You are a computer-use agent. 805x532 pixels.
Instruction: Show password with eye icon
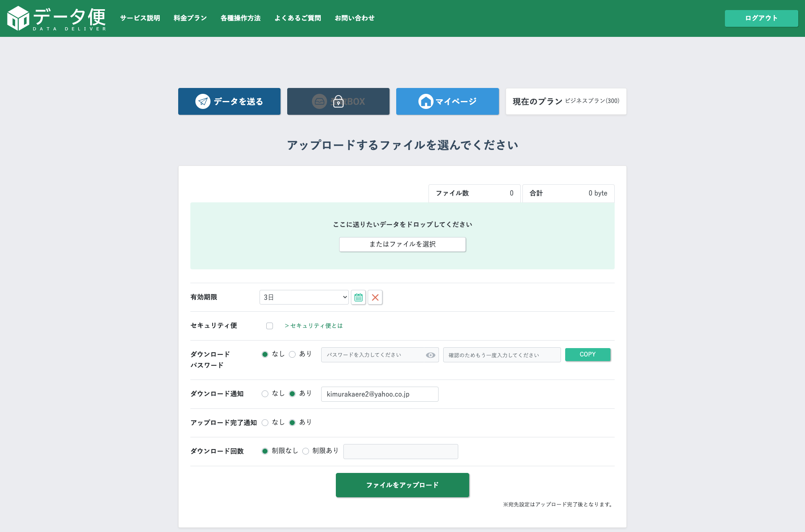coord(430,355)
